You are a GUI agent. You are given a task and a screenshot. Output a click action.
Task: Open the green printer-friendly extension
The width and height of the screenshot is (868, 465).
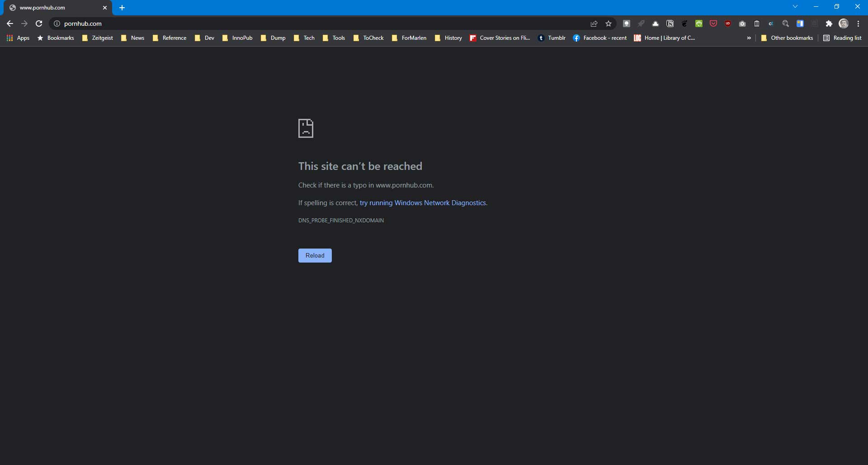[699, 23]
